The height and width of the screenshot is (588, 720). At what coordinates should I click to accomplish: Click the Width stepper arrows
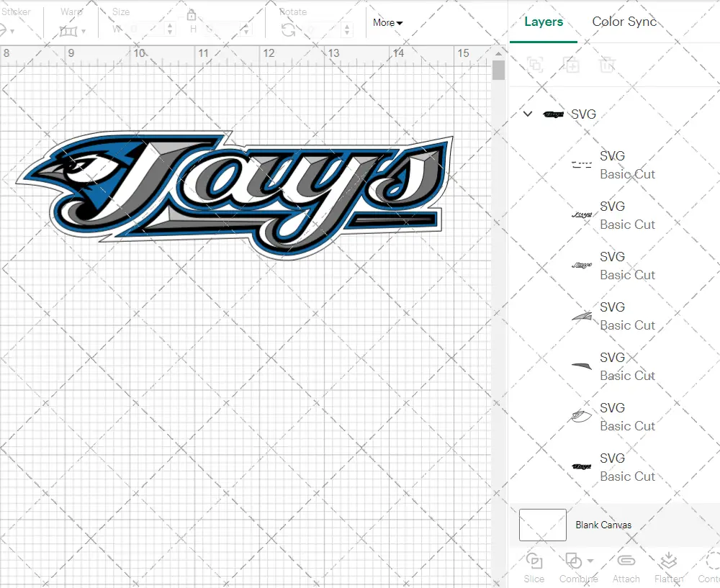click(170, 30)
